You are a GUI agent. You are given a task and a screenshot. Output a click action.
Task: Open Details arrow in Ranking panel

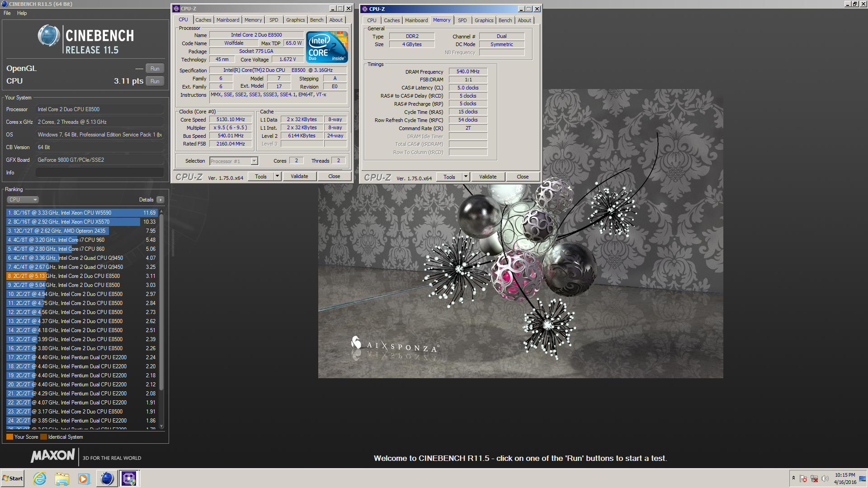coord(160,200)
